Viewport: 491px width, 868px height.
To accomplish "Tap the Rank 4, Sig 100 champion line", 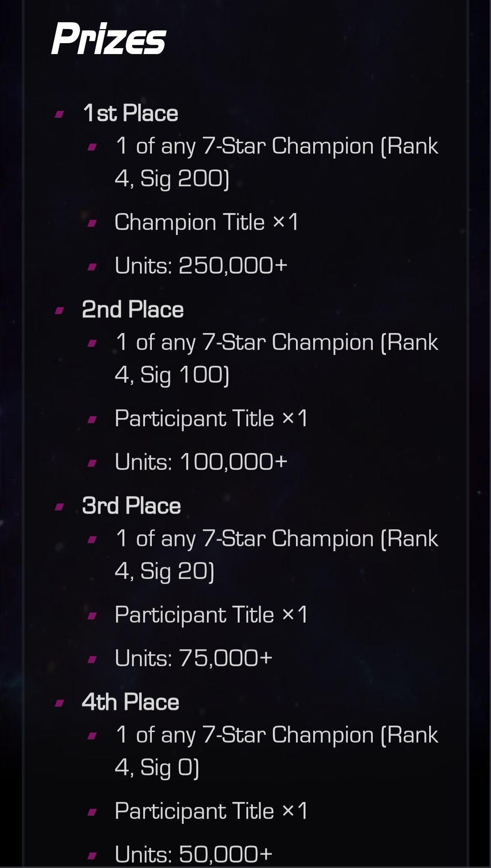I will [x=276, y=359].
